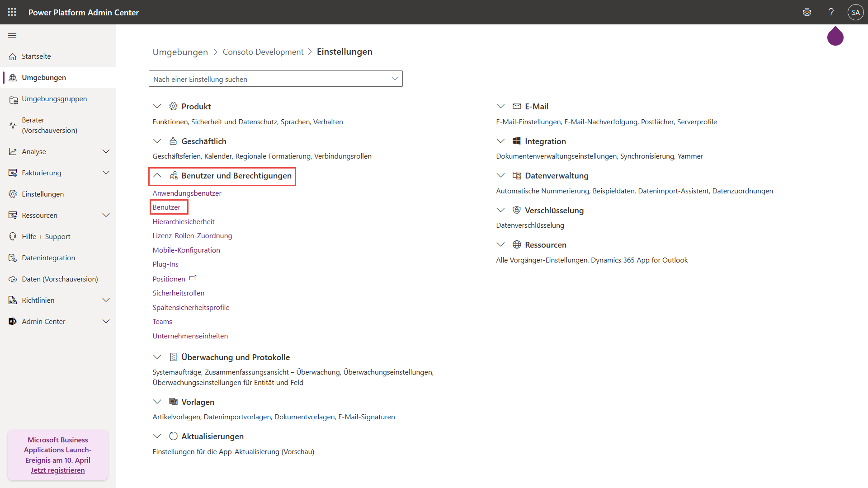The image size is (868, 488).
Task: Open the Mobile-Konfiguration link
Action: pyautogui.click(x=186, y=250)
